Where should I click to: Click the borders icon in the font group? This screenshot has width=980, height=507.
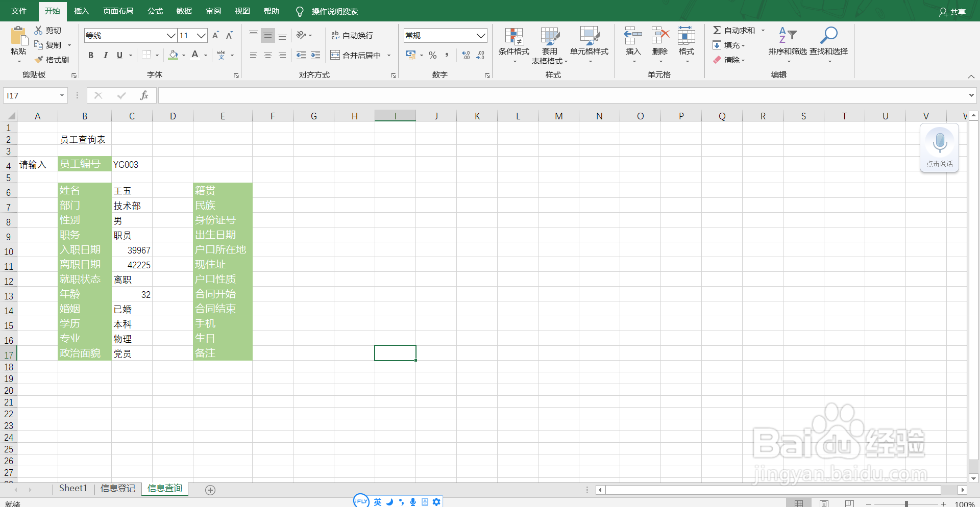(146, 55)
